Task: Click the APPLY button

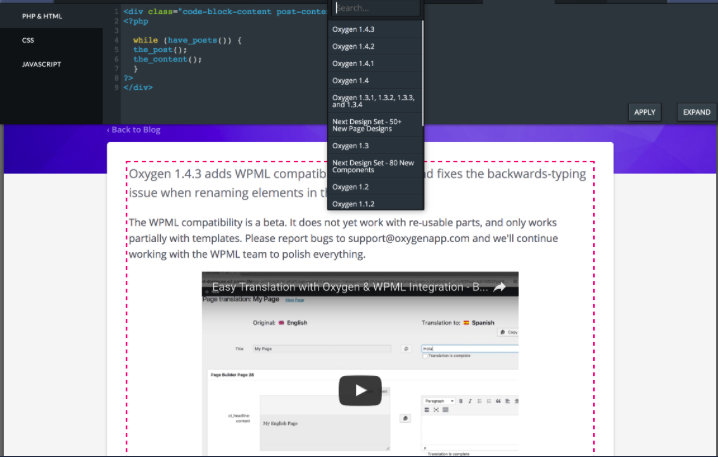Action: click(x=644, y=112)
